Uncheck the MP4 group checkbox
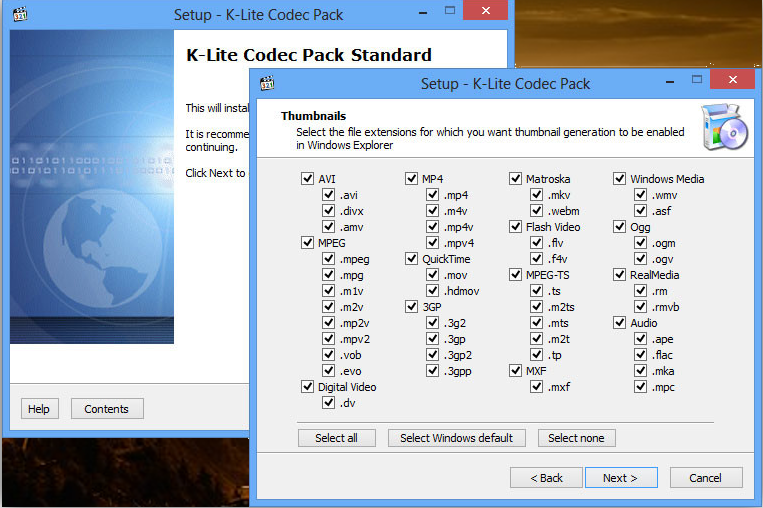Viewport: 763px width, 508px height. coord(411,179)
